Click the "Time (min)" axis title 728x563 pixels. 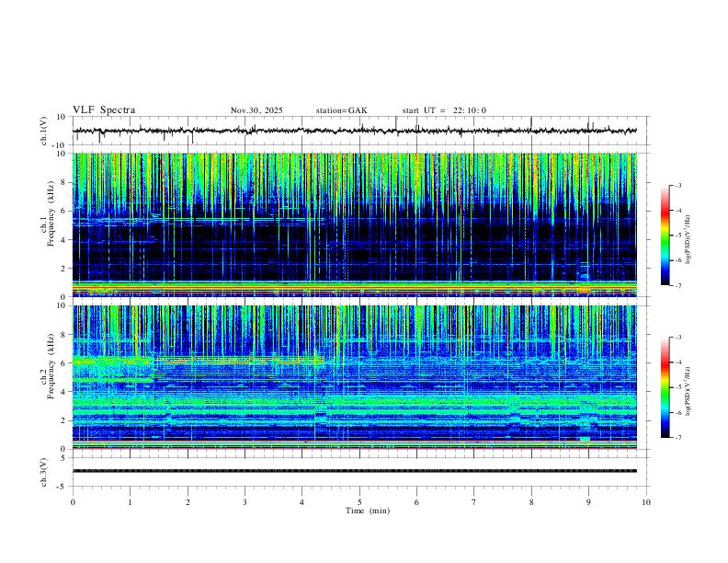368,511
